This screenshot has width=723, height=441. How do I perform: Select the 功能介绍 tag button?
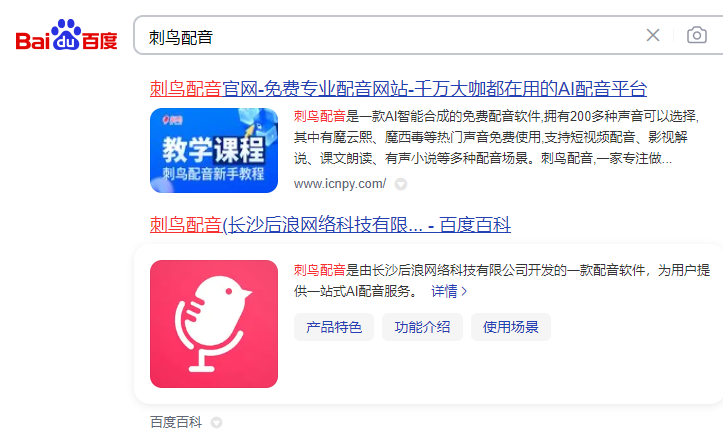422,327
